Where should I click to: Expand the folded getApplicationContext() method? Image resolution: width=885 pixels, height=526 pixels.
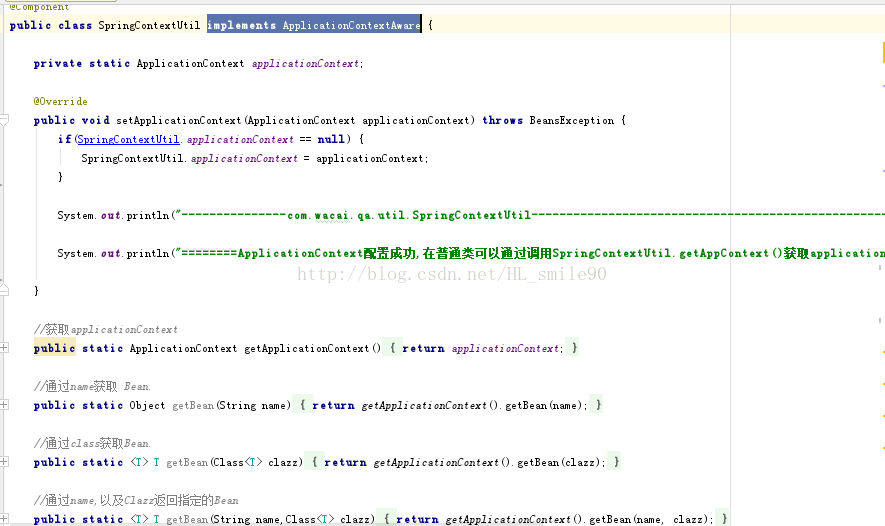(x=4, y=348)
